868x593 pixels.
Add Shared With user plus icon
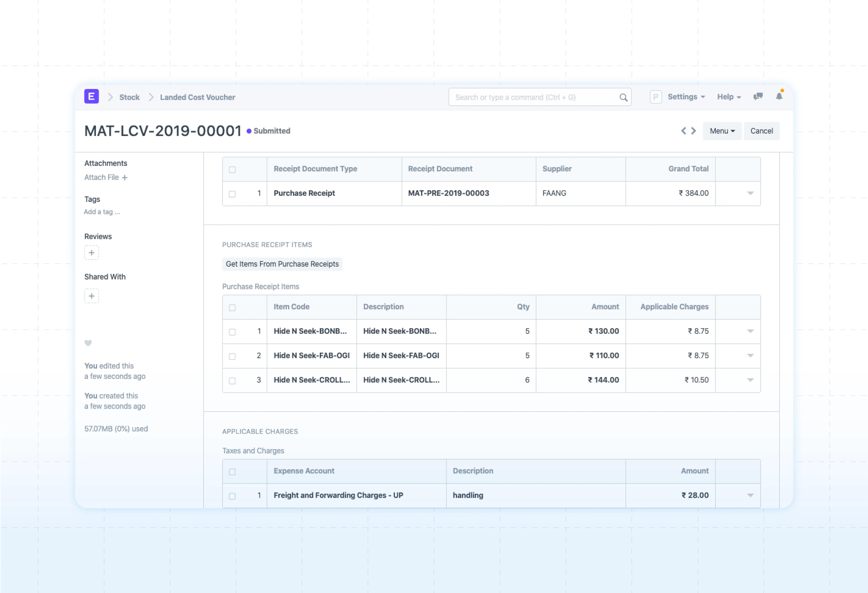(x=92, y=296)
